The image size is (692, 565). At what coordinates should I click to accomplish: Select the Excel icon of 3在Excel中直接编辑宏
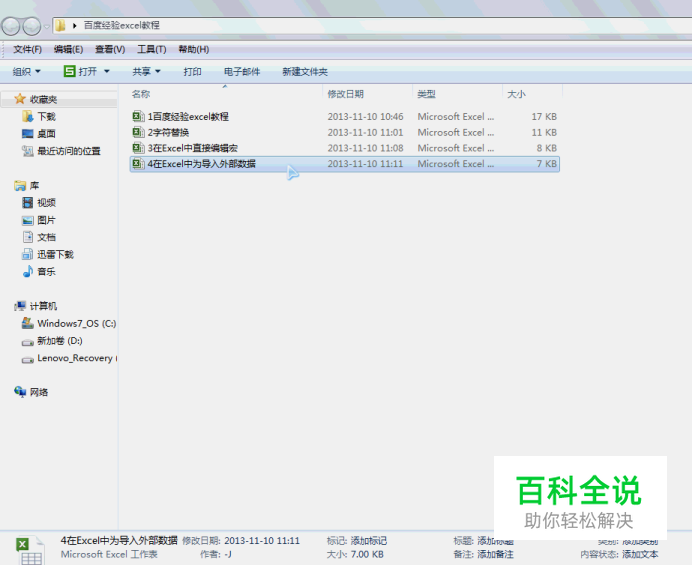coord(139,148)
